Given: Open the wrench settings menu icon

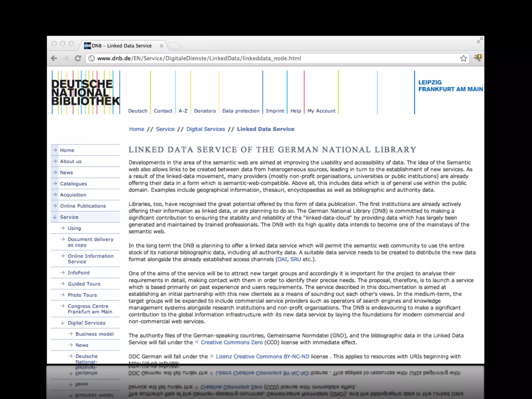Looking at the screenshot, I should [x=478, y=58].
